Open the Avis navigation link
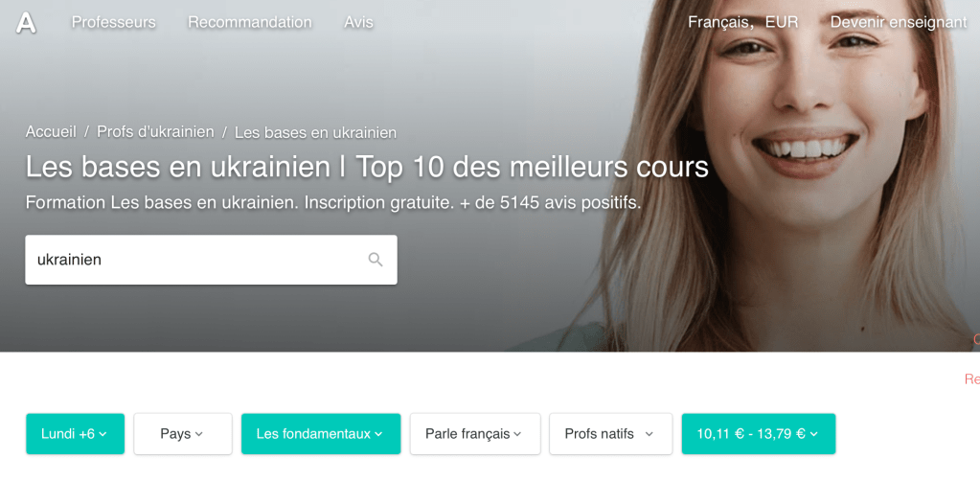The height and width of the screenshot is (481, 980). click(x=358, y=23)
